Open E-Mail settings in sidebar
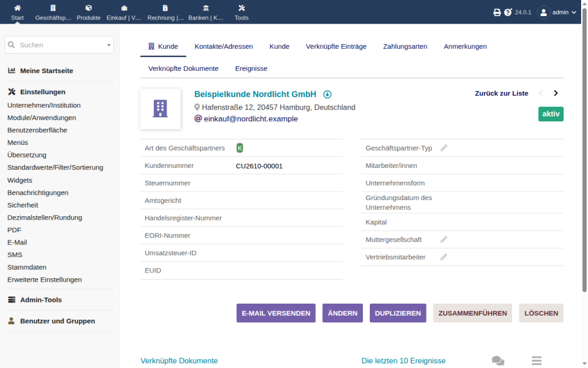This screenshot has height=368, width=588. tap(17, 242)
